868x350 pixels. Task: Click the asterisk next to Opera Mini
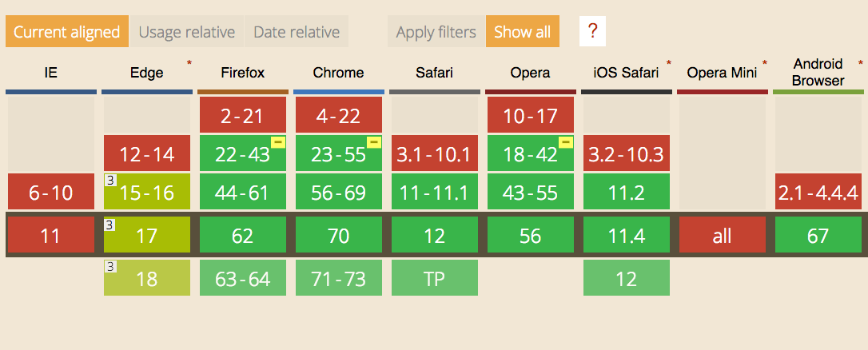point(764,62)
